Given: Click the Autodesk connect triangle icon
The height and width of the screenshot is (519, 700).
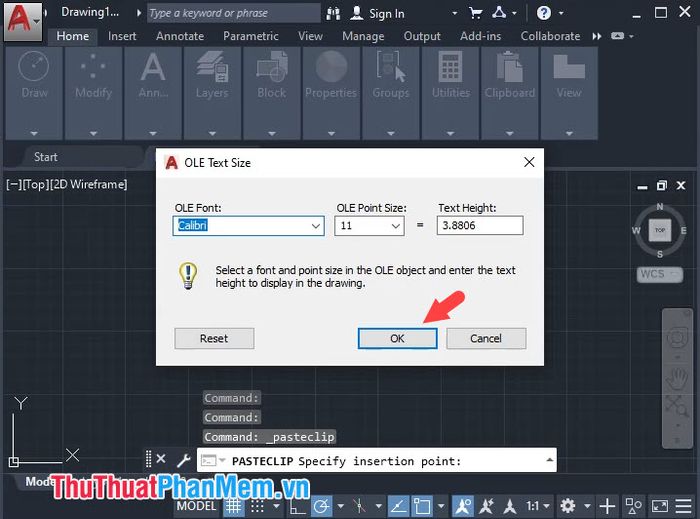Looking at the screenshot, I should coord(499,12).
